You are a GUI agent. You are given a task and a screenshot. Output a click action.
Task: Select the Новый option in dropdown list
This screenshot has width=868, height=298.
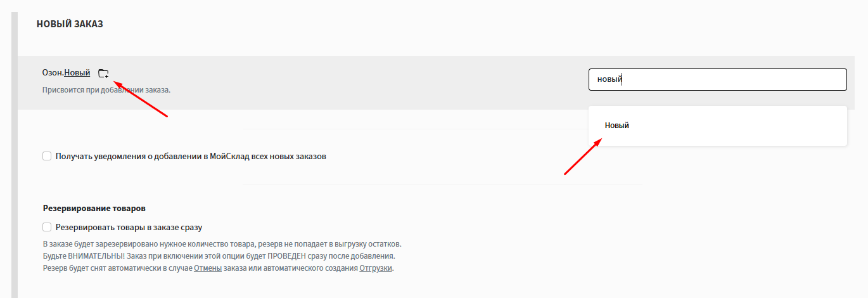coord(617,126)
